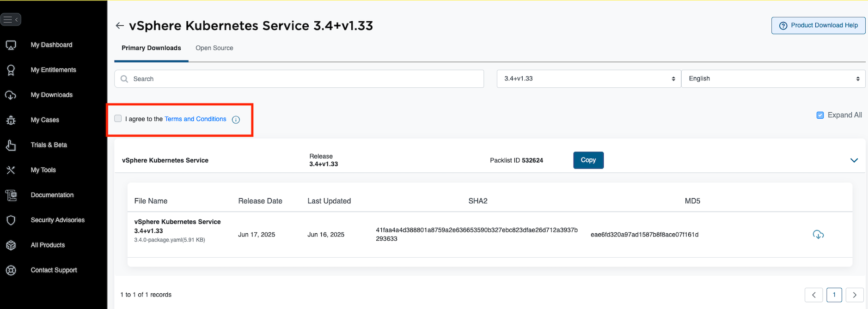Open the English language dropdown
This screenshot has height=309, width=868.
[773, 79]
